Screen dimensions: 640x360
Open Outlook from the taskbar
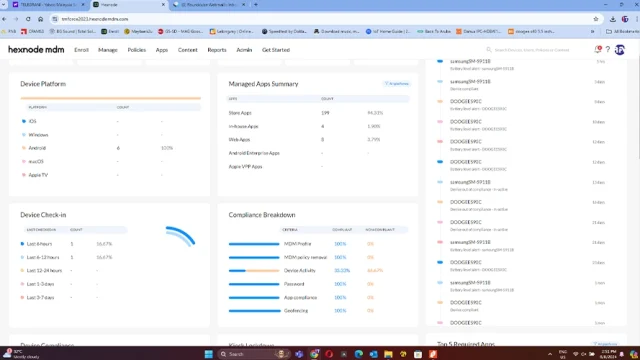373,354
